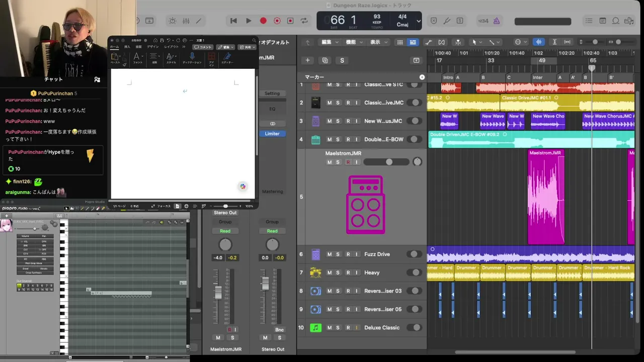This screenshot has height=362, width=644.
Task: Open the 編集 menu in tracks area
Action: click(330, 42)
